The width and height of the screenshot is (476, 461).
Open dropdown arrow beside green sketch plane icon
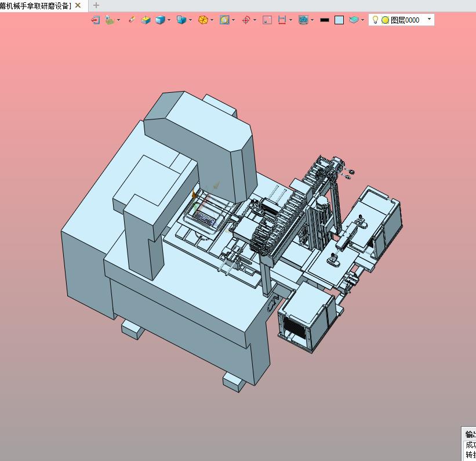click(x=118, y=20)
